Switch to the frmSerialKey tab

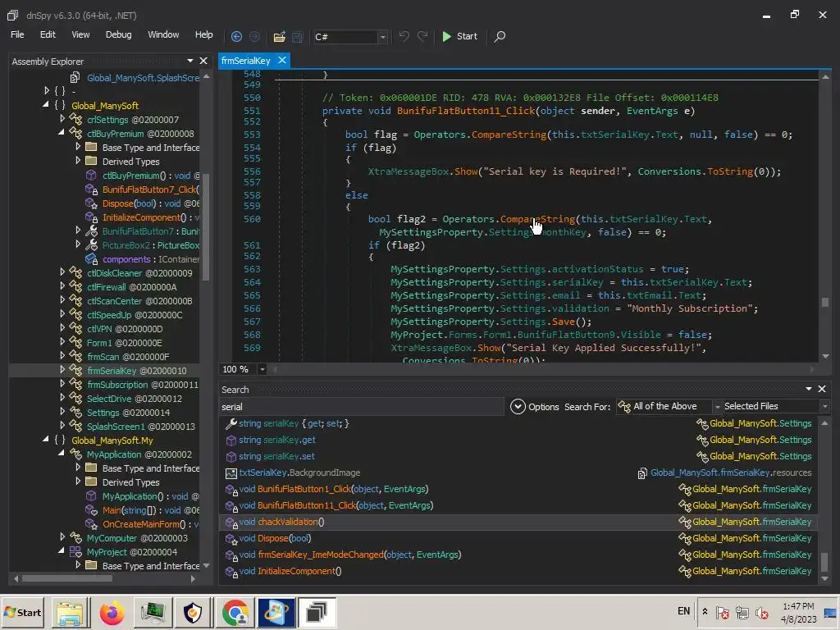point(245,61)
